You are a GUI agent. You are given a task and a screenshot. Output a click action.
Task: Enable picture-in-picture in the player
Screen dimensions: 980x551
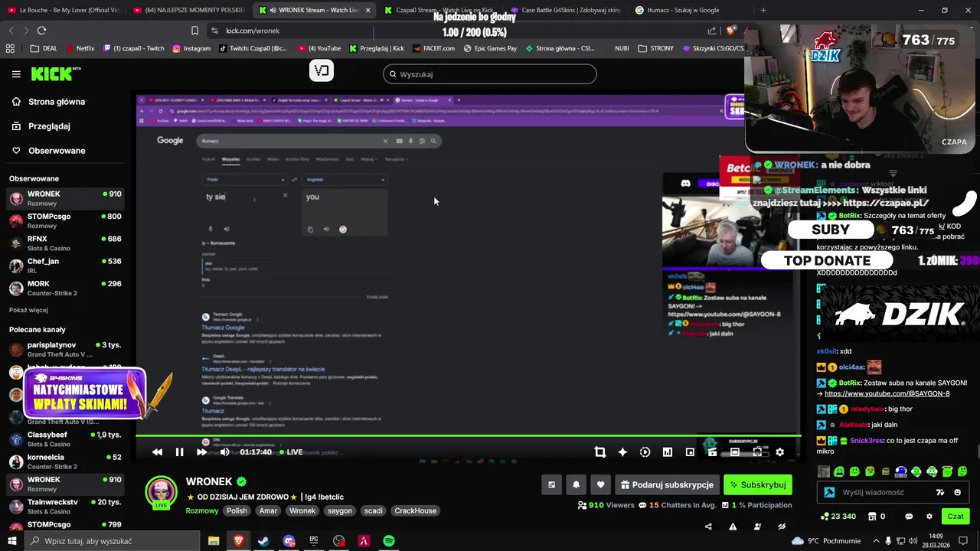[690, 452]
